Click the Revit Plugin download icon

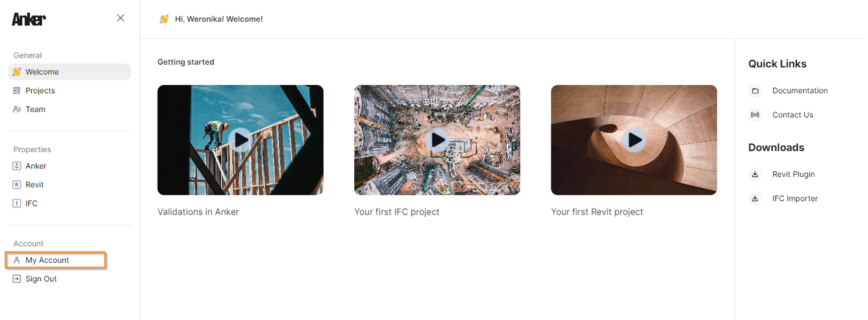tap(755, 174)
